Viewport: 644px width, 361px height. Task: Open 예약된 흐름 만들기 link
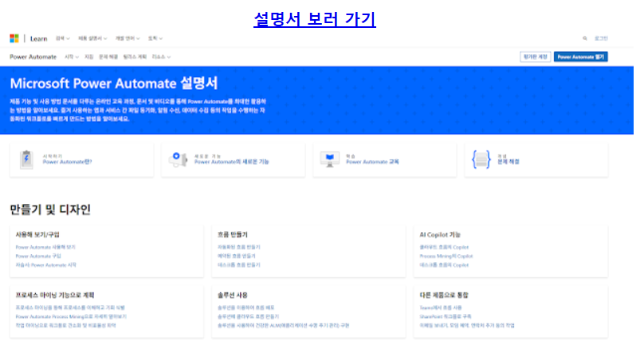point(236,256)
